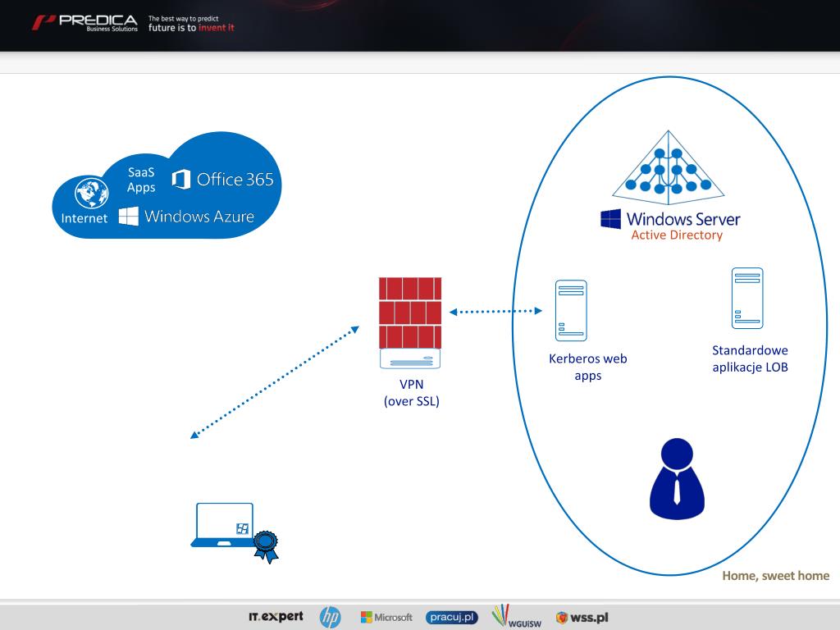Click the 'VPN (over SSL)' label
Screen dimensions: 840x630
(412, 393)
